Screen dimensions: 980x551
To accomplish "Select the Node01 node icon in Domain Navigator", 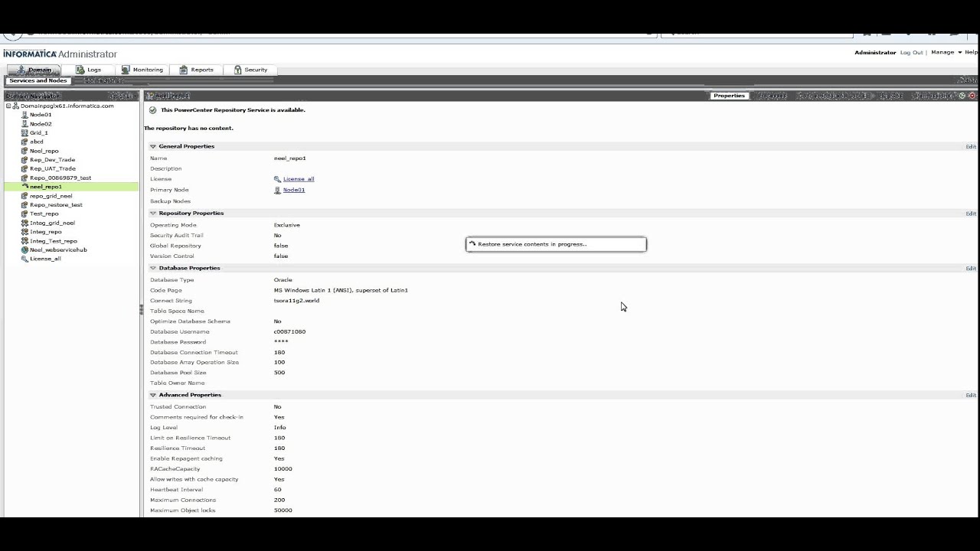I will click(24, 115).
